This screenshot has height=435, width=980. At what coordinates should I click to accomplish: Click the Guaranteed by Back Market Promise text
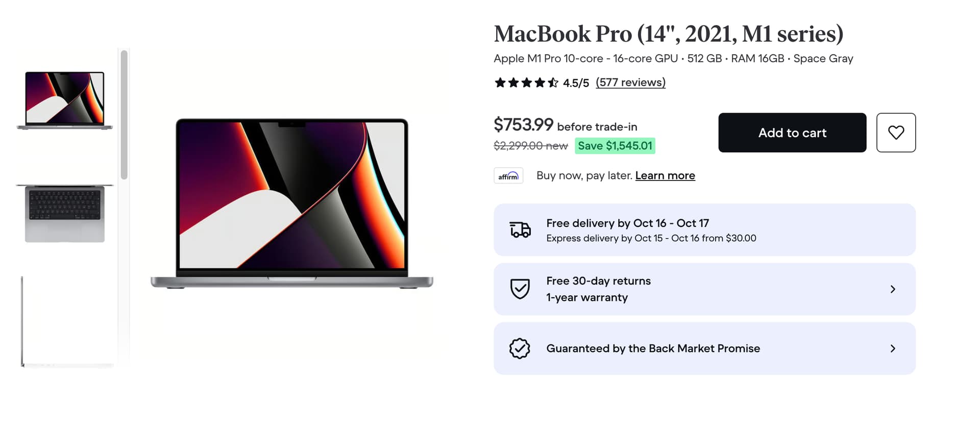(653, 348)
